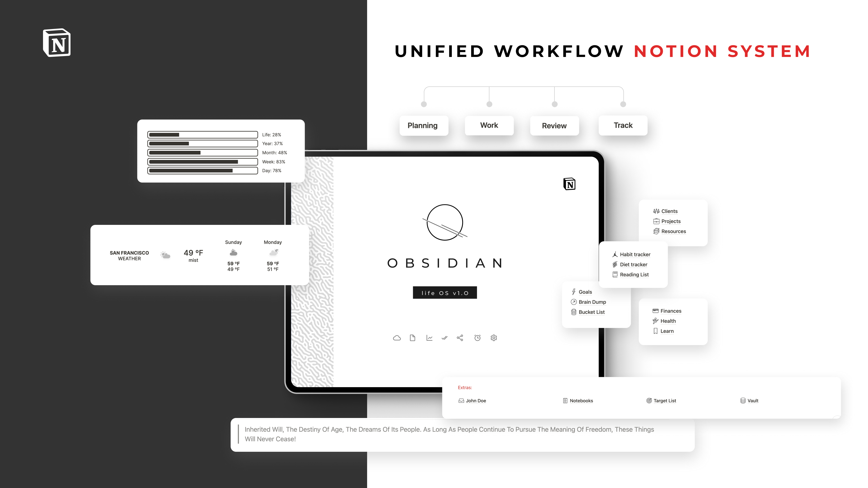Click the Life progress Day bar slider
The image size is (868, 488).
[203, 170]
